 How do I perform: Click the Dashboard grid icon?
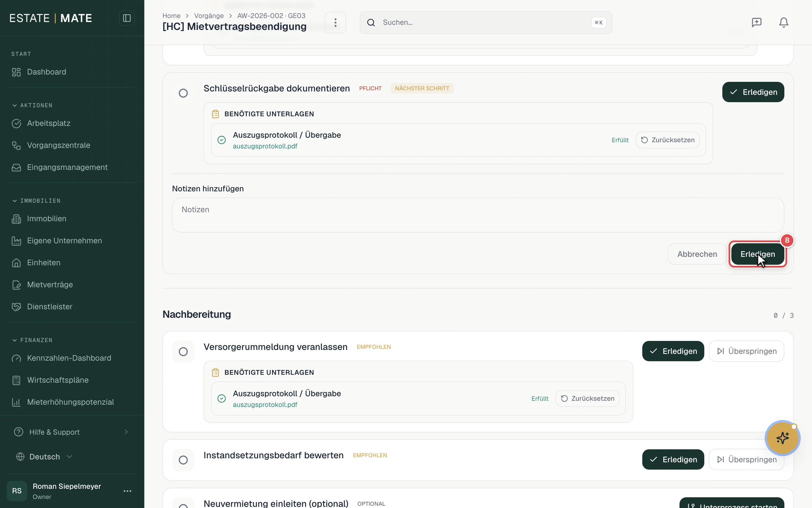(16, 72)
